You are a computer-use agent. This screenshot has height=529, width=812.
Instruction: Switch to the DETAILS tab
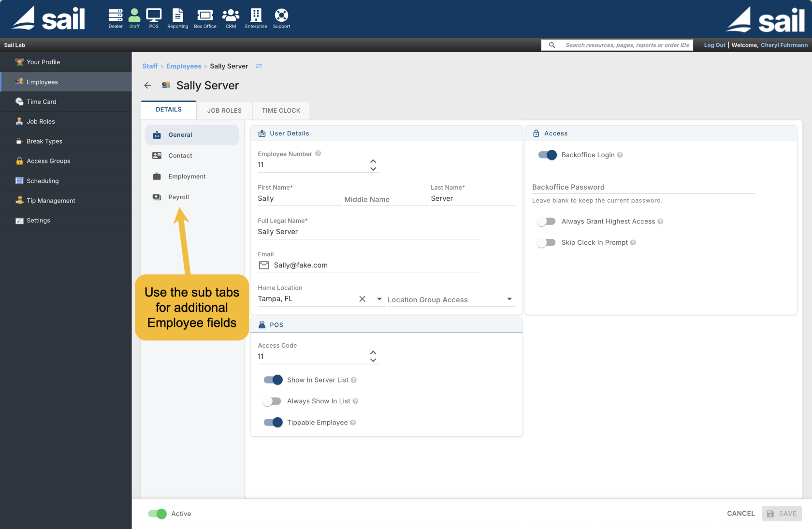(x=169, y=110)
